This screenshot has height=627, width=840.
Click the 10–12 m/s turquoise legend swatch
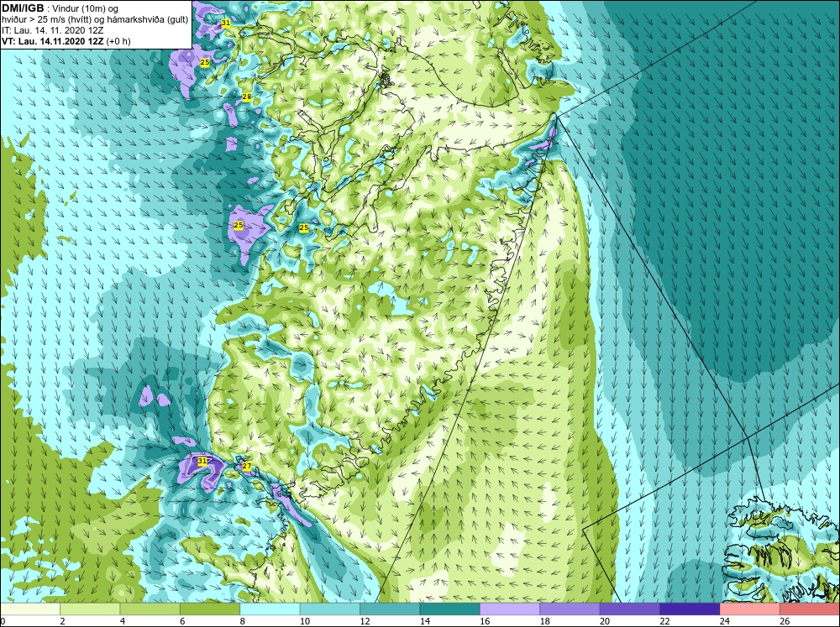click(x=330, y=609)
